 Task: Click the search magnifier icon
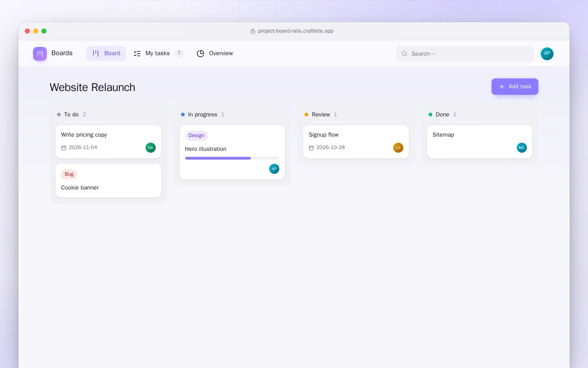coord(405,54)
